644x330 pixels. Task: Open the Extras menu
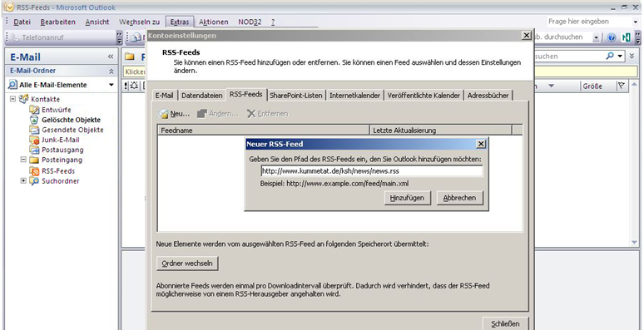pyautogui.click(x=180, y=22)
